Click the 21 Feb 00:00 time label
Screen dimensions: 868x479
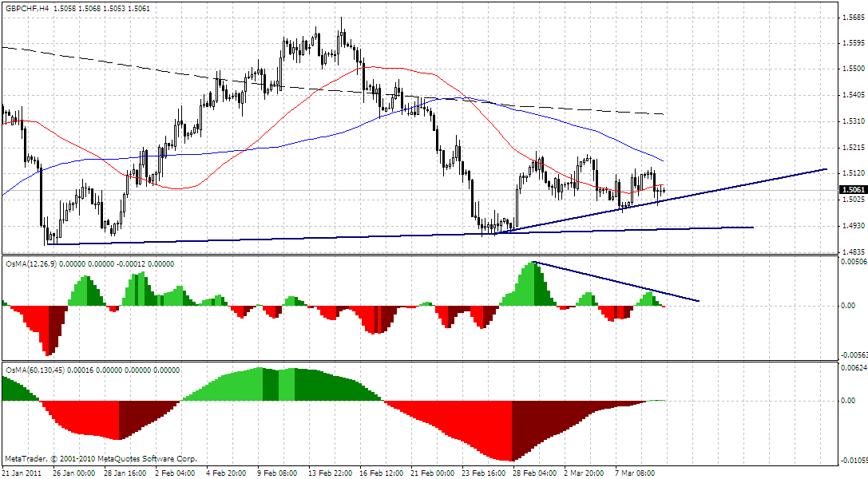[x=432, y=473]
